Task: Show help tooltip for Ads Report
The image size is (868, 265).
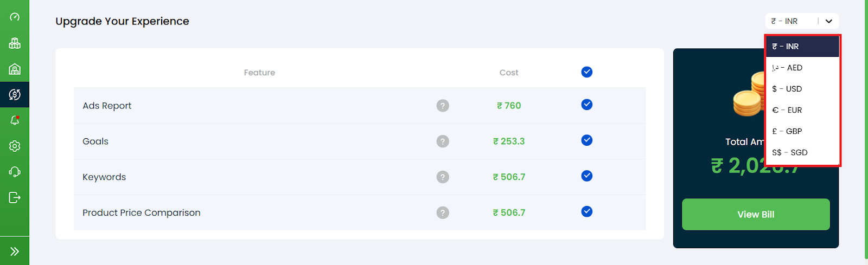Action: point(443,106)
